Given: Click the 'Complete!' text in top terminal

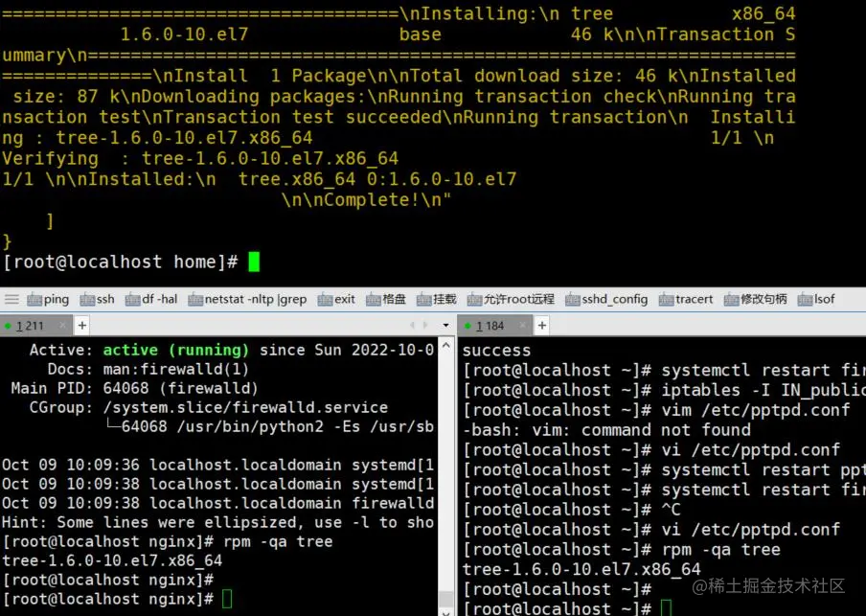Looking at the screenshot, I should point(371,200).
